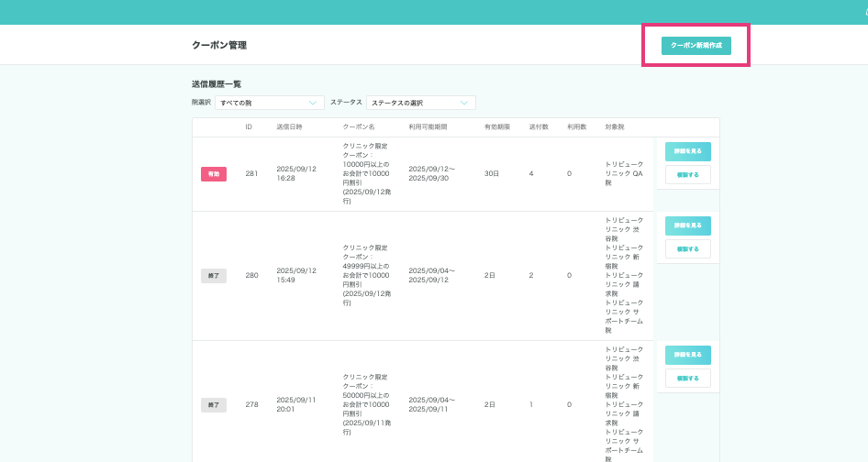Click the 送信履歴一覧 section heading

(x=217, y=84)
